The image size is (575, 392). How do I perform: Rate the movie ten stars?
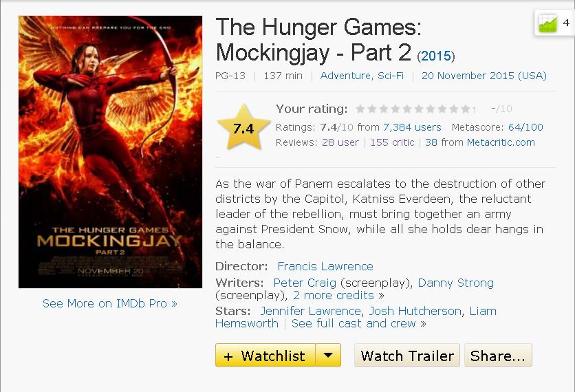point(466,109)
